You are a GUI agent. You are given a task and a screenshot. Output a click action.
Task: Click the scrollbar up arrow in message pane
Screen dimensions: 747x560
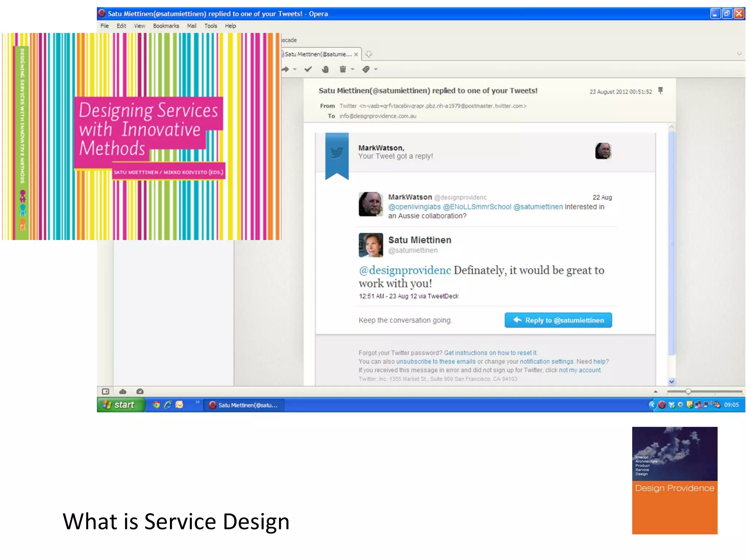tap(671, 127)
